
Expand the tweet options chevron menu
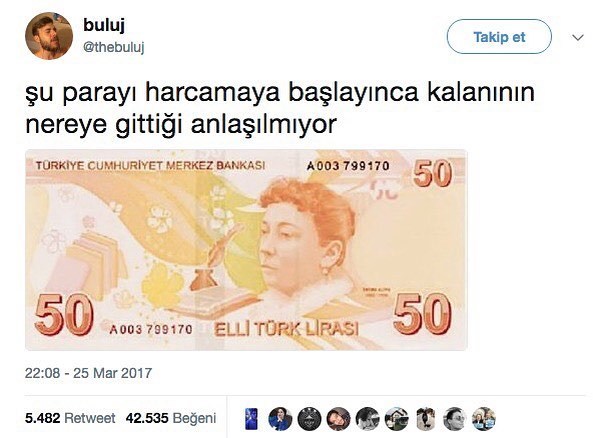point(578,38)
